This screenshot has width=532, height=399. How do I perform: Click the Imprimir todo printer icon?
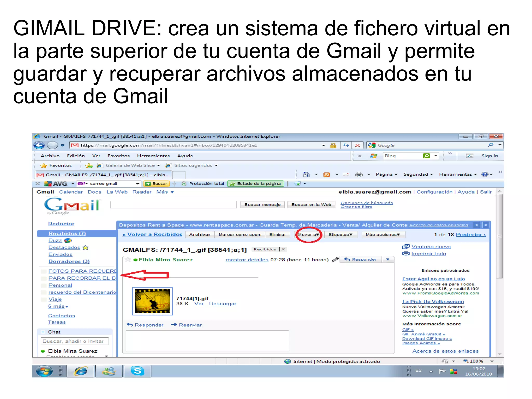click(x=406, y=254)
